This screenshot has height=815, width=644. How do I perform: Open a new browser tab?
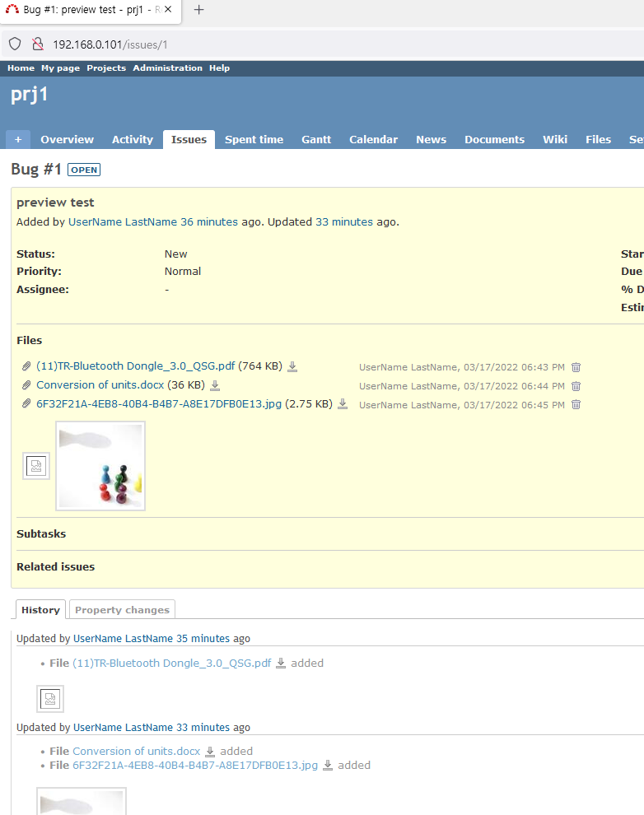click(x=198, y=10)
